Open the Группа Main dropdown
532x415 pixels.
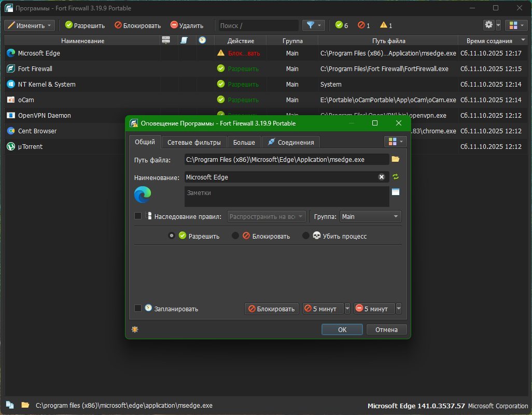coord(370,217)
